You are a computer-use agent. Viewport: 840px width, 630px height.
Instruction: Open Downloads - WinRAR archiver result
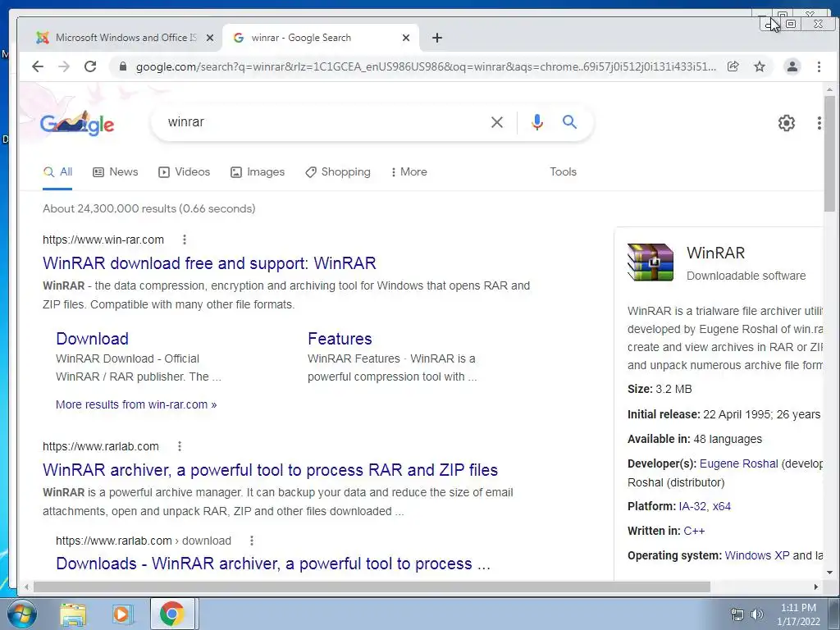pyautogui.click(x=273, y=564)
